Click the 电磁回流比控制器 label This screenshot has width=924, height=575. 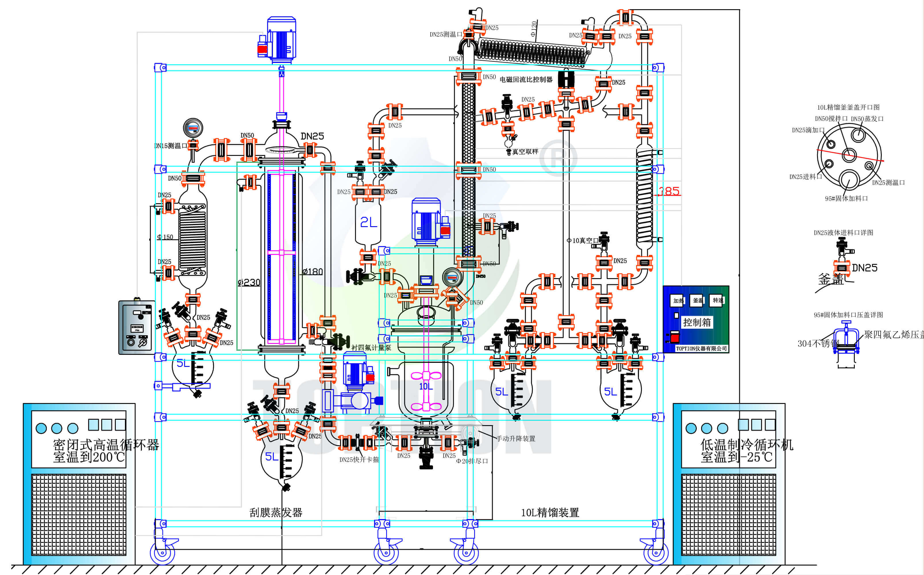click(x=526, y=80)
